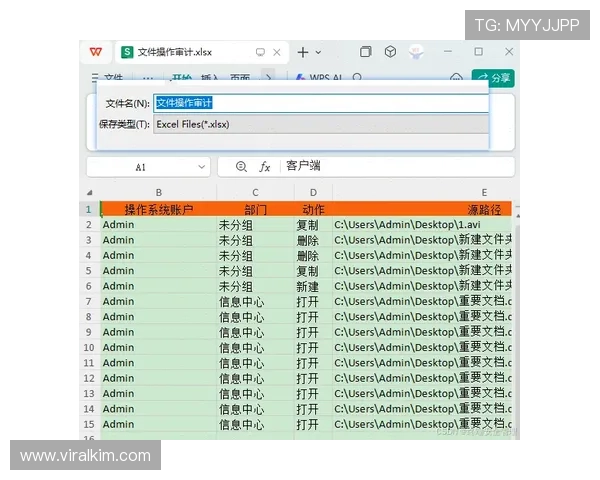This screenshot has height=480, width=600.
Task: Click 未分组 cell in row 2
Action: click(x=255, y=225)
